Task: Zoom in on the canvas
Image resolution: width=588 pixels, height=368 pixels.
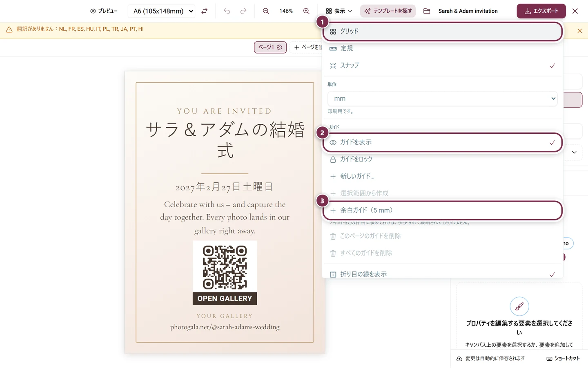Action: pyautogui.click(x=306, y=11)
